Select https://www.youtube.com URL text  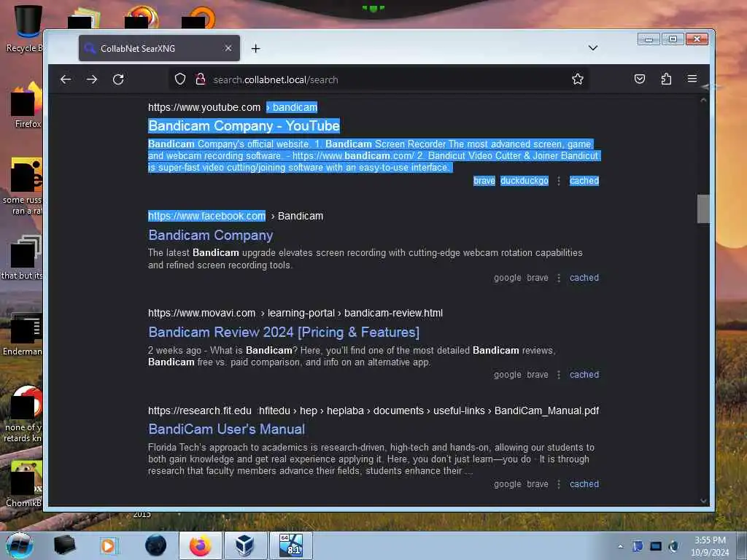[x=204, y=108]
